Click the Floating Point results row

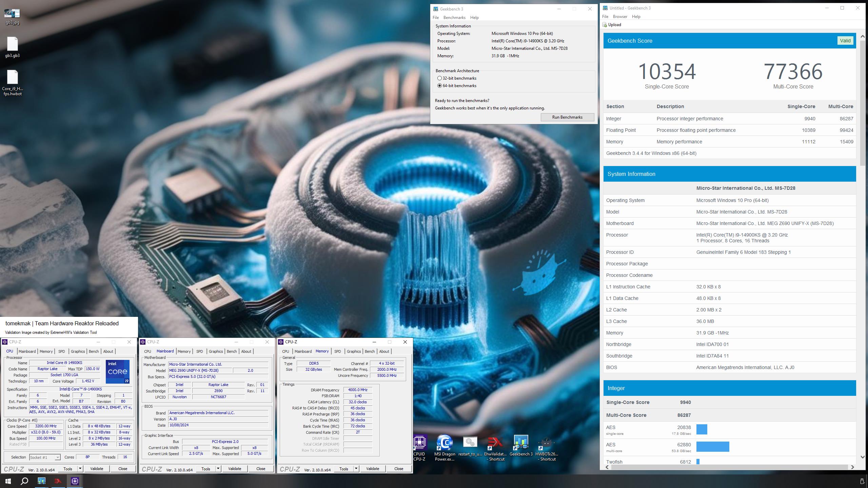(x=730, y=130)
